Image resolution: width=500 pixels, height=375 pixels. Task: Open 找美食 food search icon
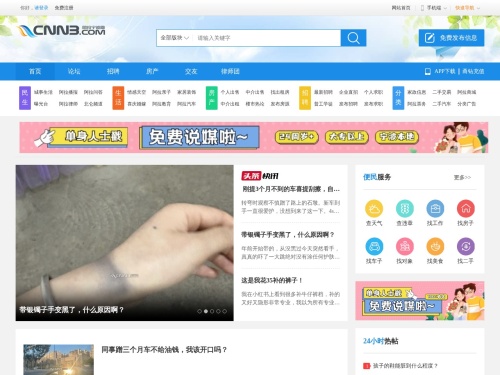[435, 246]
